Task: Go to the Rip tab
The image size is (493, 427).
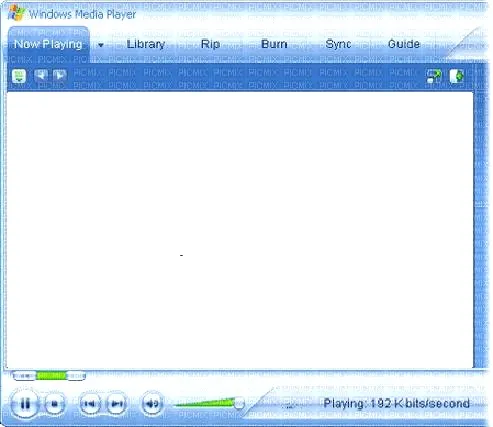Action: [x=210, y=44]
